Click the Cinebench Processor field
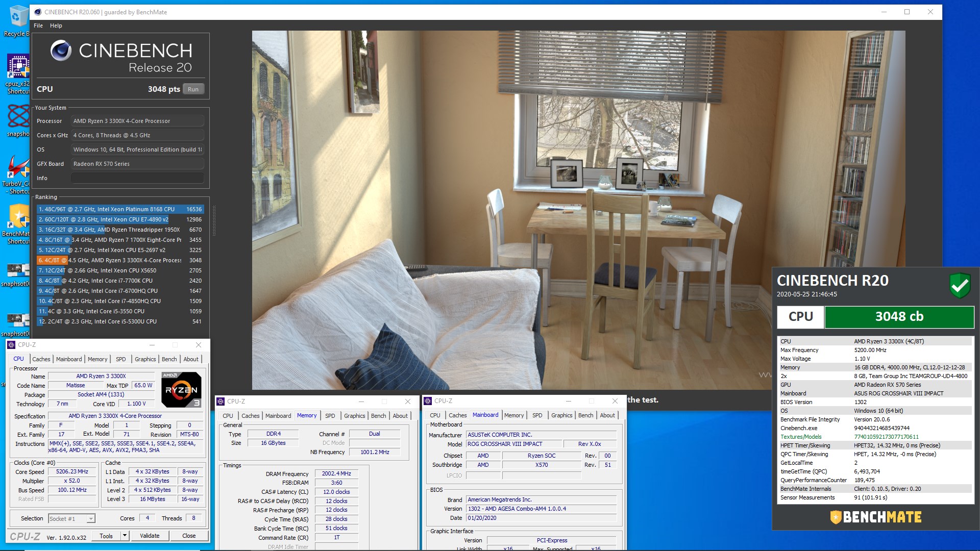The width and height of the screenshot is (980, 551). click(x=137, y=121)
